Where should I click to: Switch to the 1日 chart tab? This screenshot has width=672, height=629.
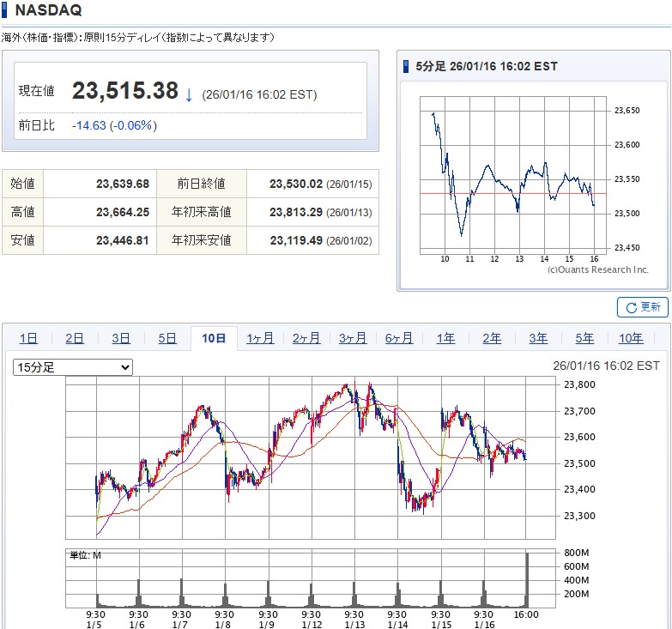pyautogui.click(x=28, y=338)
